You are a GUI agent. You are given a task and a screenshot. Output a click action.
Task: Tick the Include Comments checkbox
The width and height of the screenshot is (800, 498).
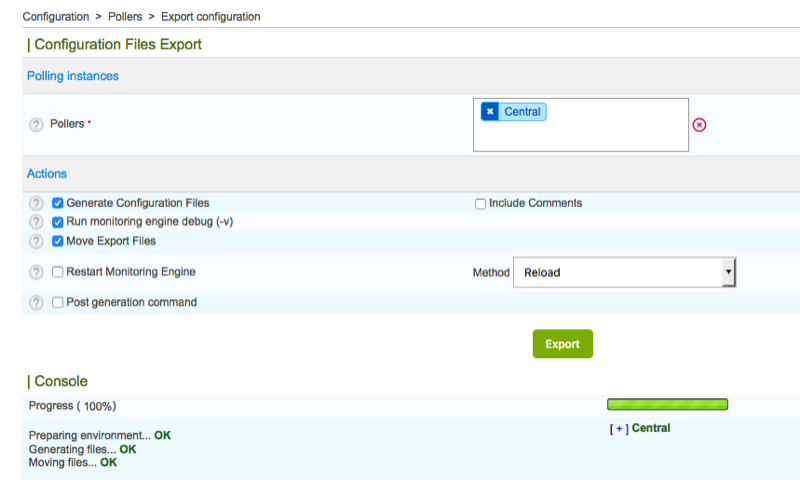[x=480, y=204]
